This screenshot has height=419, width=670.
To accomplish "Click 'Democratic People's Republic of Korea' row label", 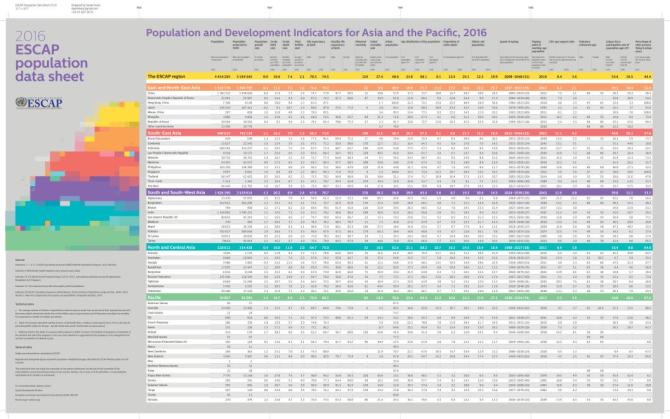I will 171,98.
